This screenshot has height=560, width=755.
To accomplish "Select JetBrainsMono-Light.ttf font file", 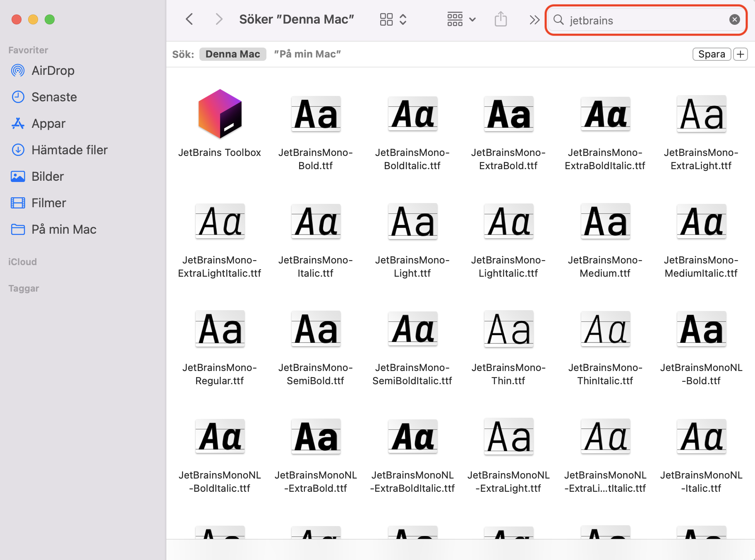I will (x=412, y=221).
